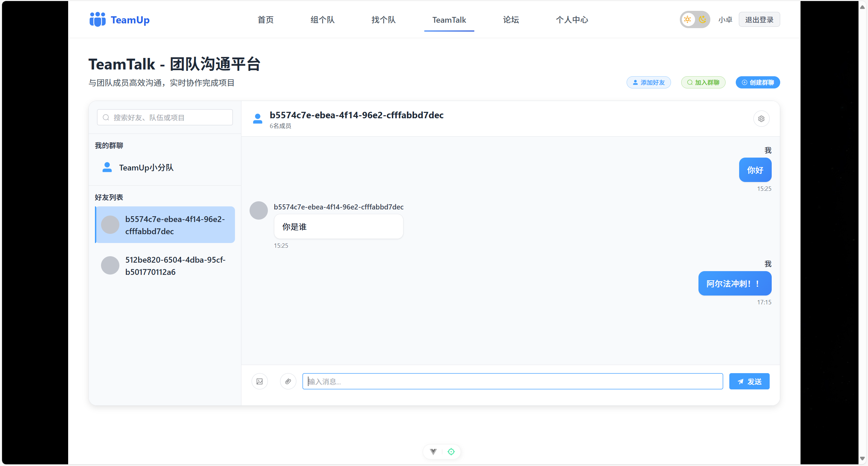Open the 个人中心 page
The width and height of the screenshot is (868, 466).
pos(572,20)
